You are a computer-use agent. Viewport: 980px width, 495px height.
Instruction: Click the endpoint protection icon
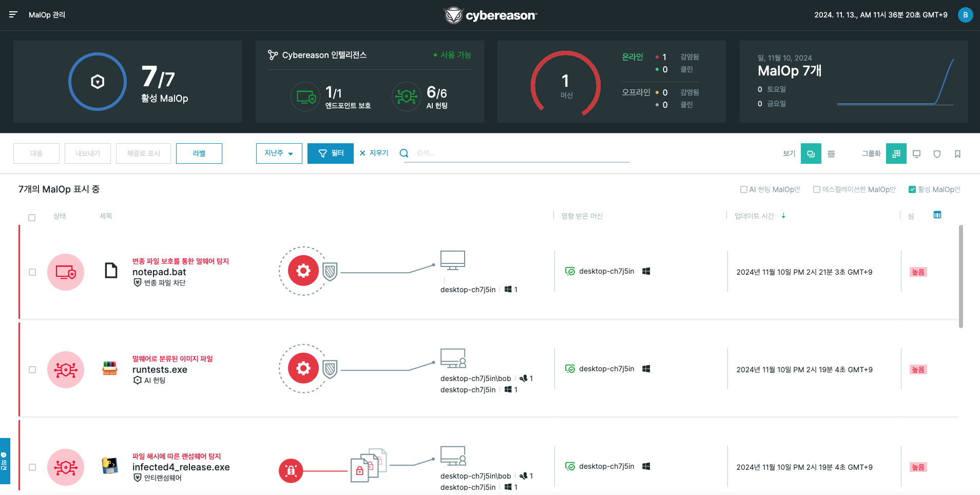[306, 97]
